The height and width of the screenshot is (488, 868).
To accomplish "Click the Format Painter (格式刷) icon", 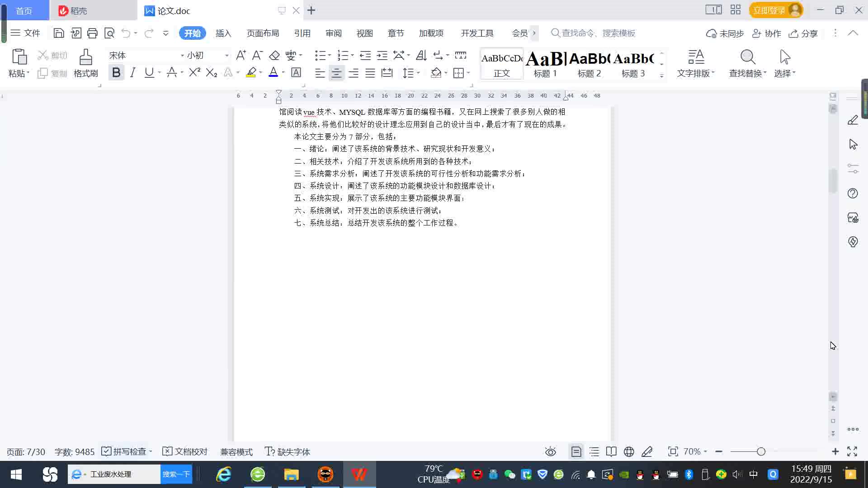I will coord(85,58).
